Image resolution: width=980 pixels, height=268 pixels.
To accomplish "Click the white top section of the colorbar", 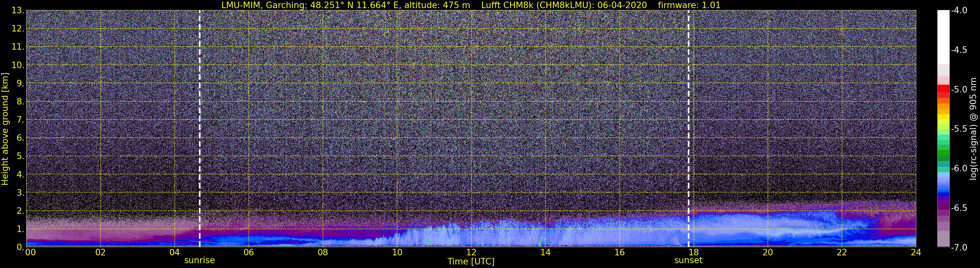I will coord(944,37).
